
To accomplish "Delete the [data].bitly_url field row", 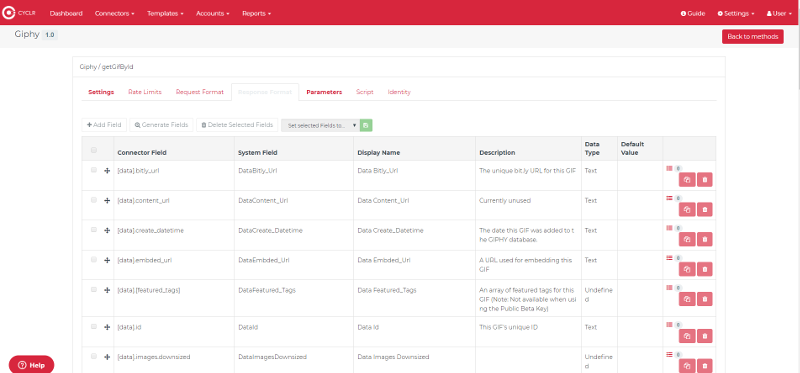I will click(705, 180).
